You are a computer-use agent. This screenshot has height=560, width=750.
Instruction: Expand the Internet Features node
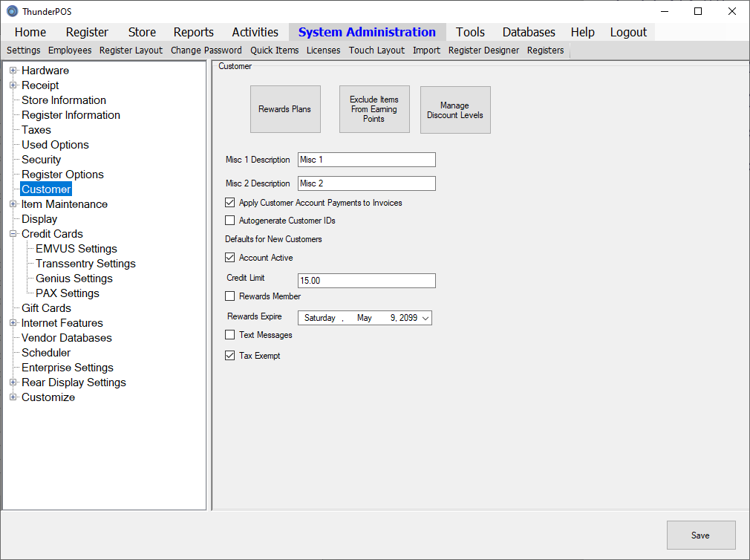pos(13,323)
